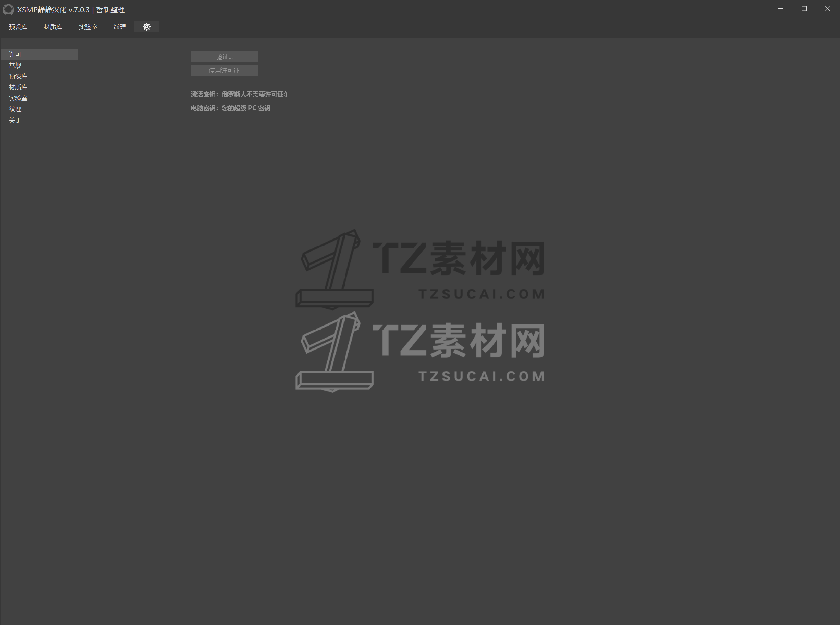Select 纹理 in the settings sidebar
The image size is (840, 625).
(x=39, y=109)
